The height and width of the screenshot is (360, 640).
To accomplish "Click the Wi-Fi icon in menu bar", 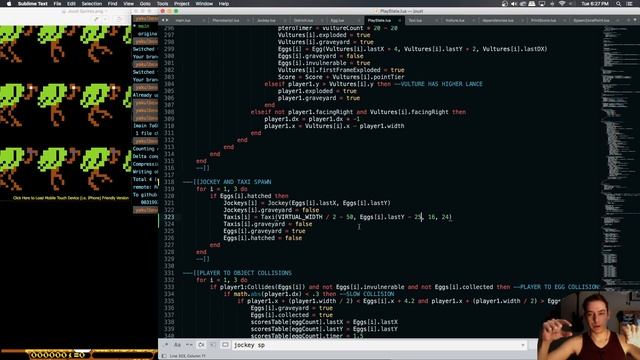I will tap(562, 4).
